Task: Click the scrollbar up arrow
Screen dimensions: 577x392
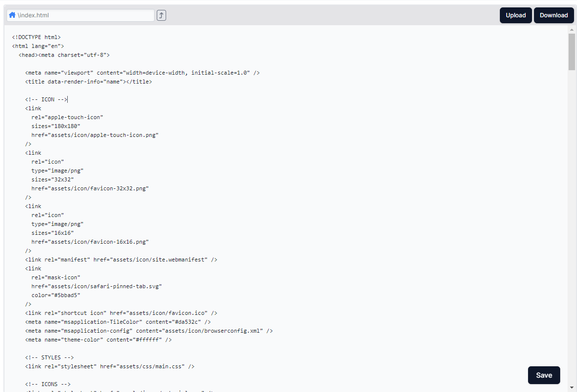Action: click(x=572, y=30)
